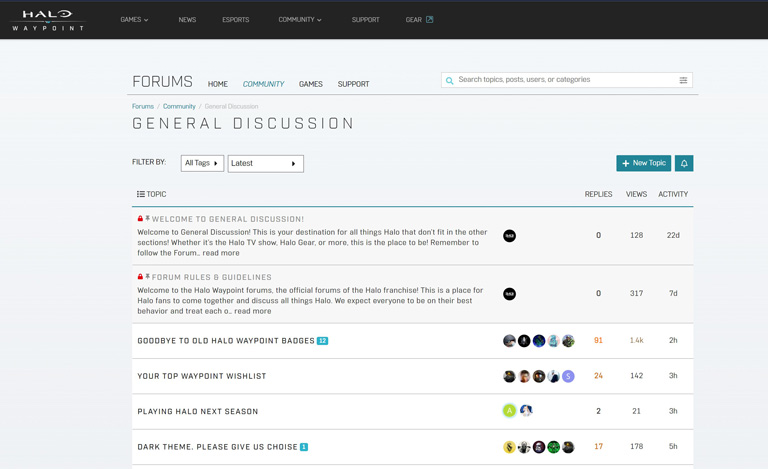Click 1.4k views on Badges topic
Screen dimensions: 768x469
[x=636, y=340]
